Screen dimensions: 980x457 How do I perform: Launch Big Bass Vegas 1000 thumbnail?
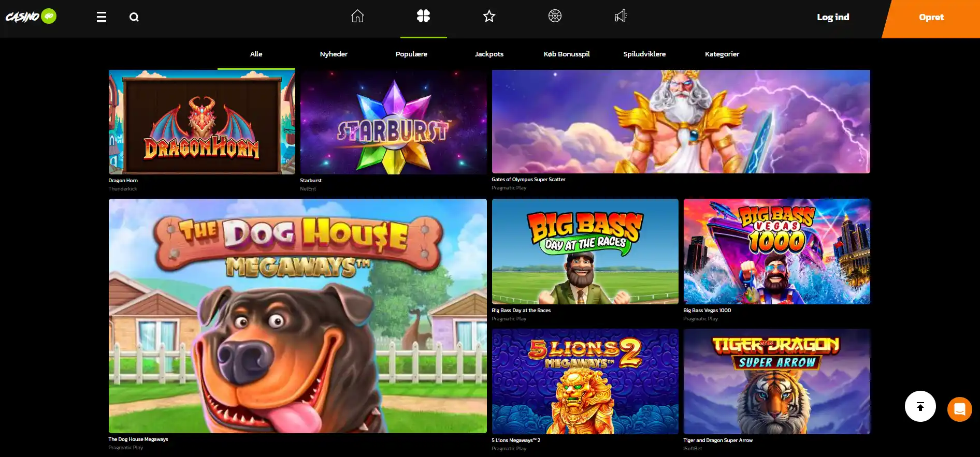[777, 252]
